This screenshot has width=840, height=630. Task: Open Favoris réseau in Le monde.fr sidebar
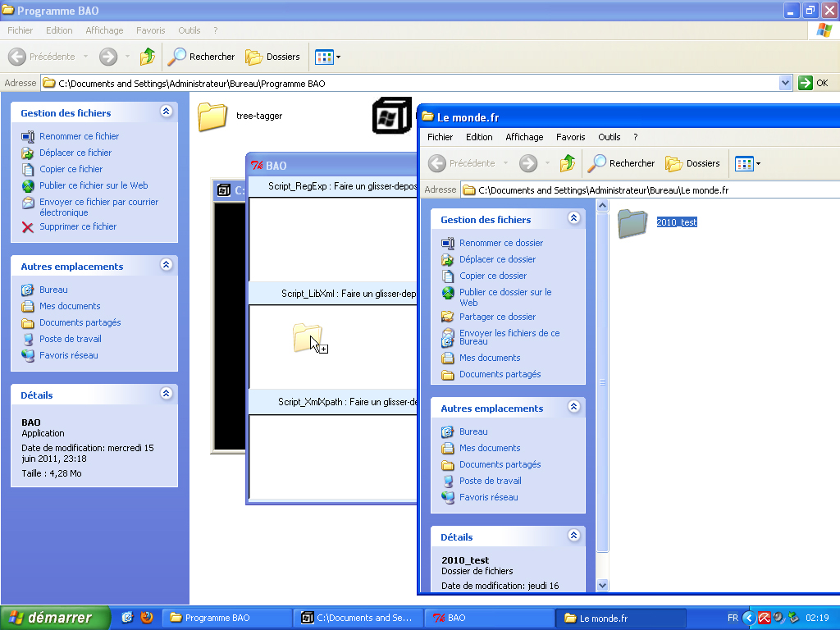[489, 498]
